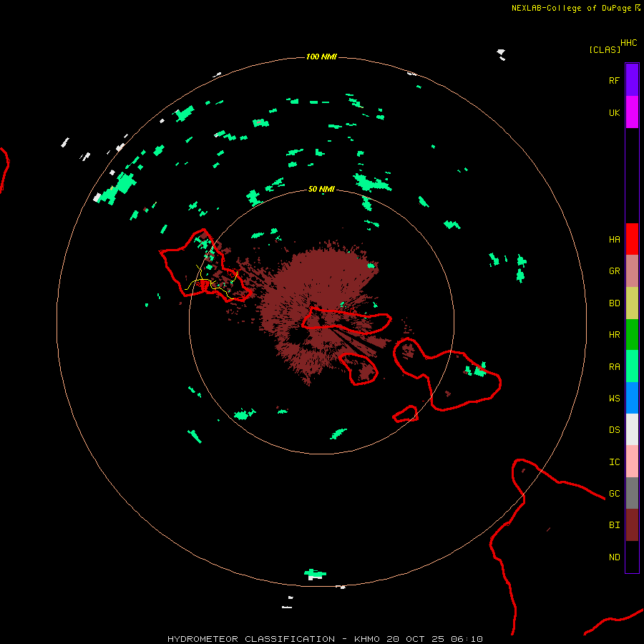Click the BI brown legend swatch

coord(632,525)
